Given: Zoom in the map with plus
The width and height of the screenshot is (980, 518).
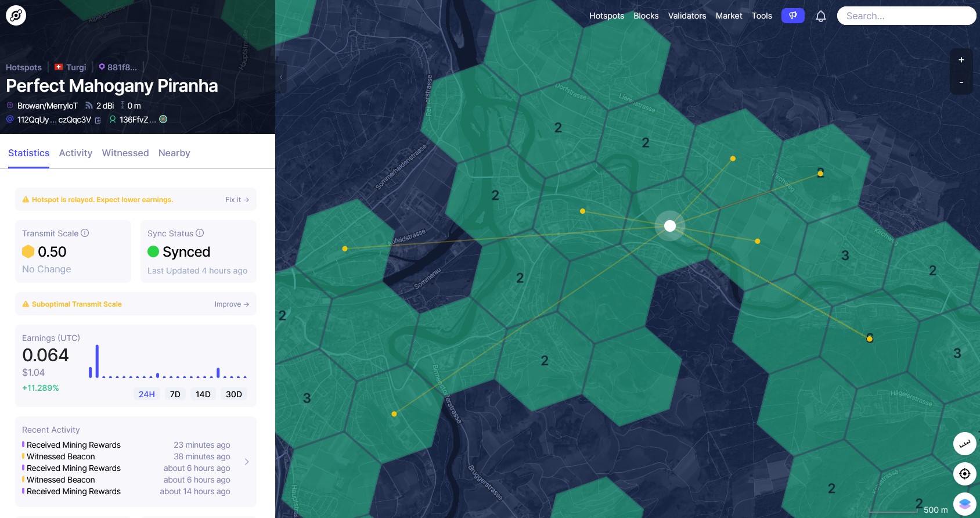Looking at the screenshot, I should [x=961, y=60].
